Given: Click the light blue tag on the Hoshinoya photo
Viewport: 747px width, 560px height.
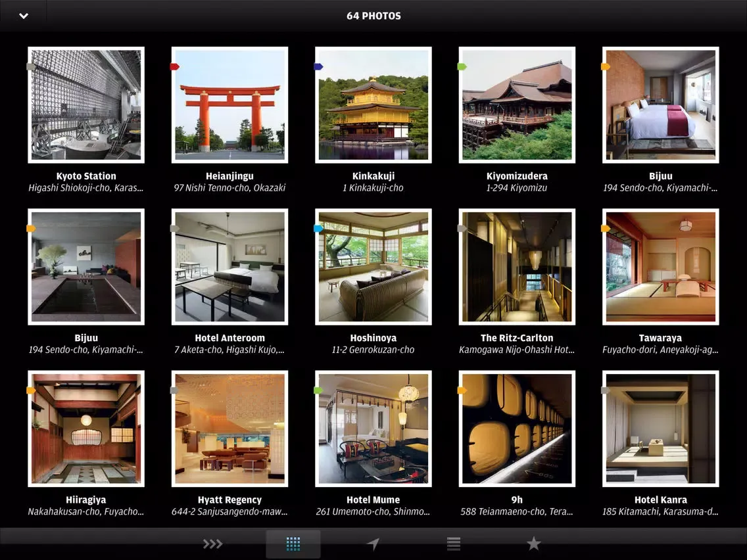Looking at the screenshot, I should [319, 229].
